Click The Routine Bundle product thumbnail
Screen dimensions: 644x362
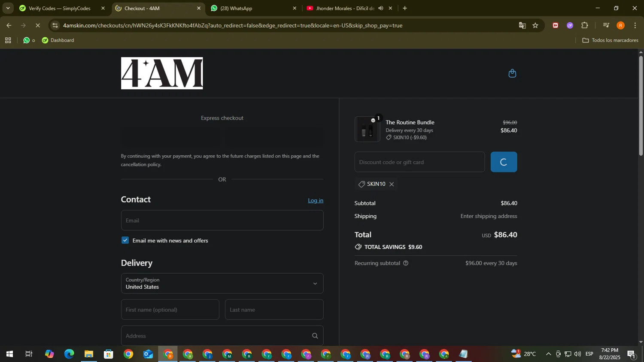pyautogui.click(x=368, y=129)
